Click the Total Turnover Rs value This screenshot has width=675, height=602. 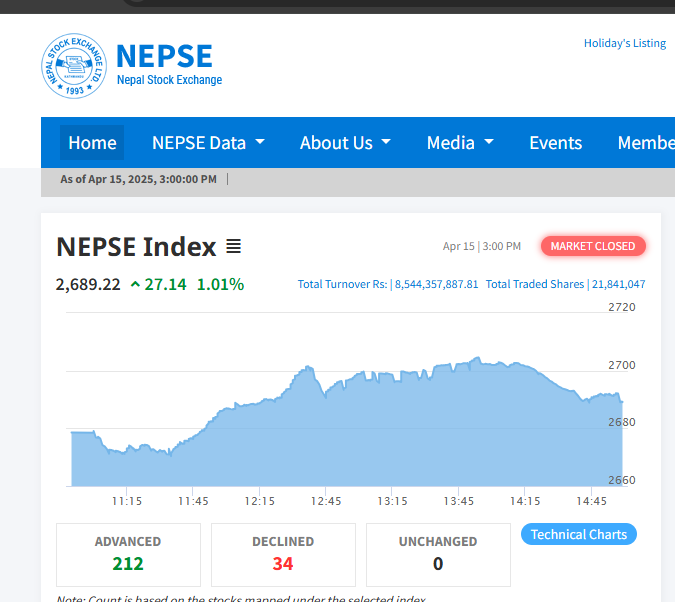click(436, 285)
